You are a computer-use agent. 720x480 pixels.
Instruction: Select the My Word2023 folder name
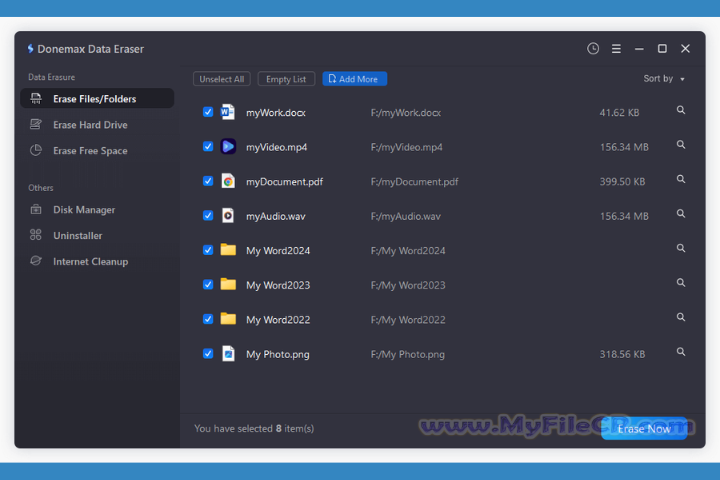coord(278,285)
